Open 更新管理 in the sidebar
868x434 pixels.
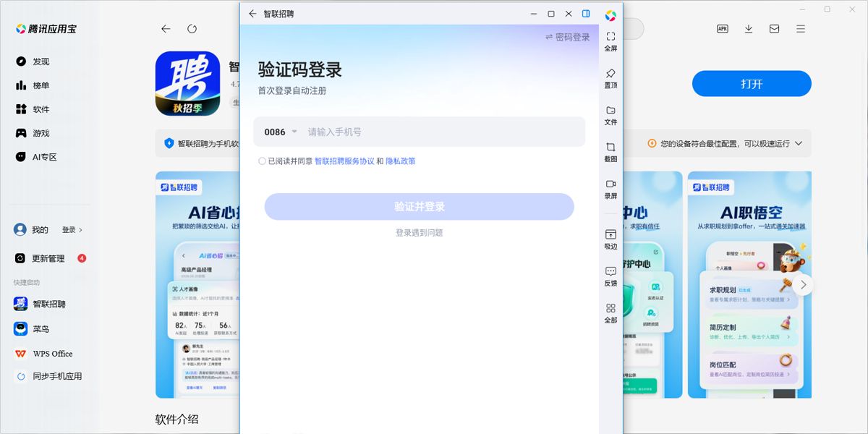pyautogui.click(x=49, y=258)
